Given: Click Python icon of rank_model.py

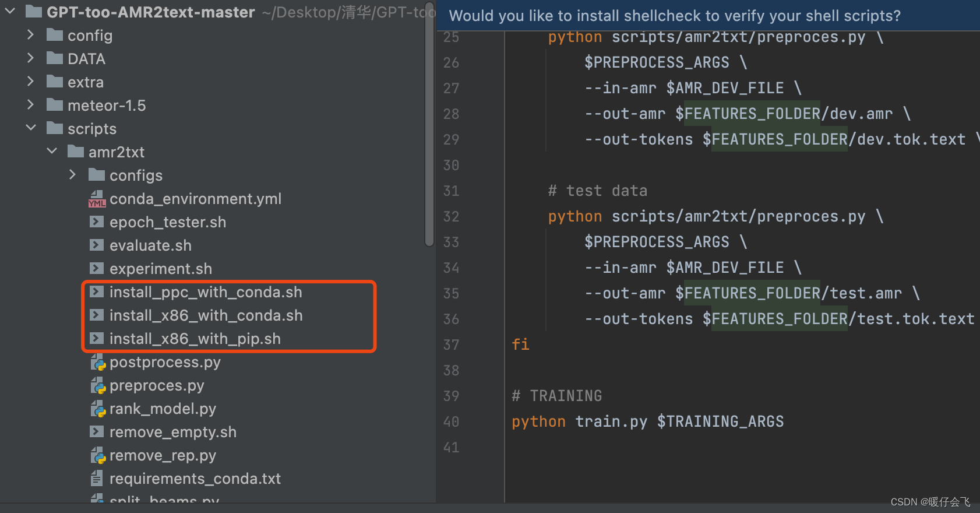Looking at the screenshot, I should click(x=98, y=409).
